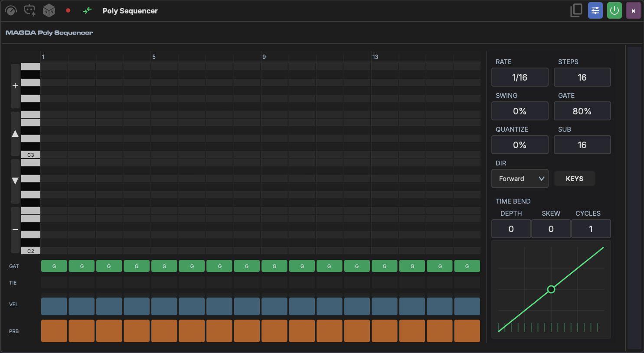Click the KEYS button
The image size is (644, 353).
coord(574,178)
